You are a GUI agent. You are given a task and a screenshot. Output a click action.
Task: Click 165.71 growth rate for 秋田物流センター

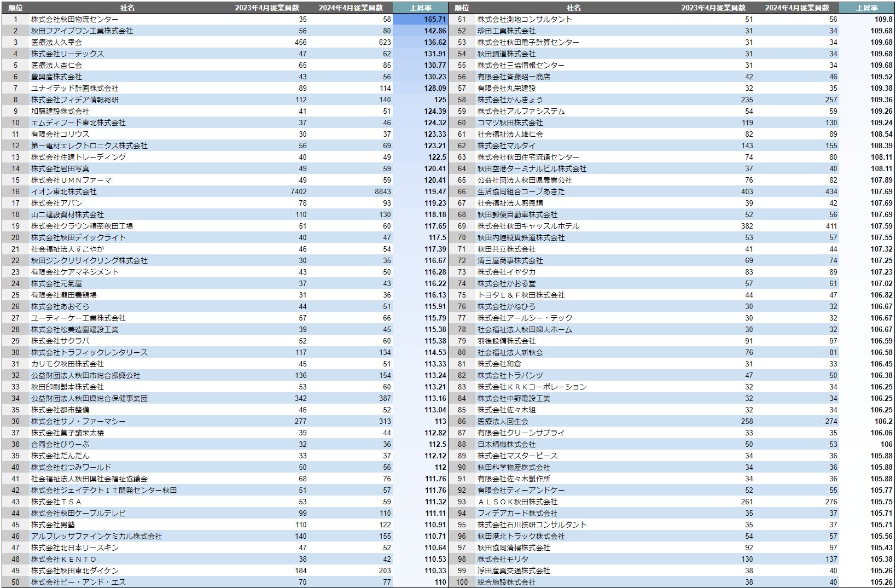(x=435, y=19)
